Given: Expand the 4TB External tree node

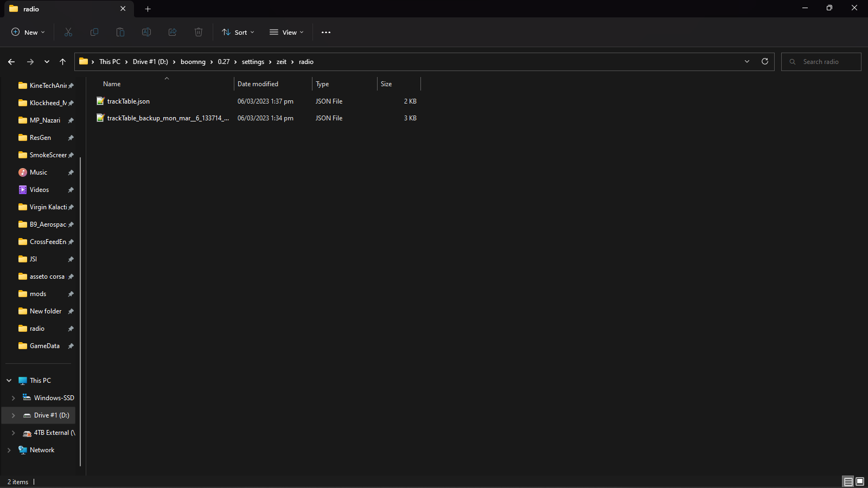Looking at the screenshot, I should pyautogui.click(x=14, y=433).
